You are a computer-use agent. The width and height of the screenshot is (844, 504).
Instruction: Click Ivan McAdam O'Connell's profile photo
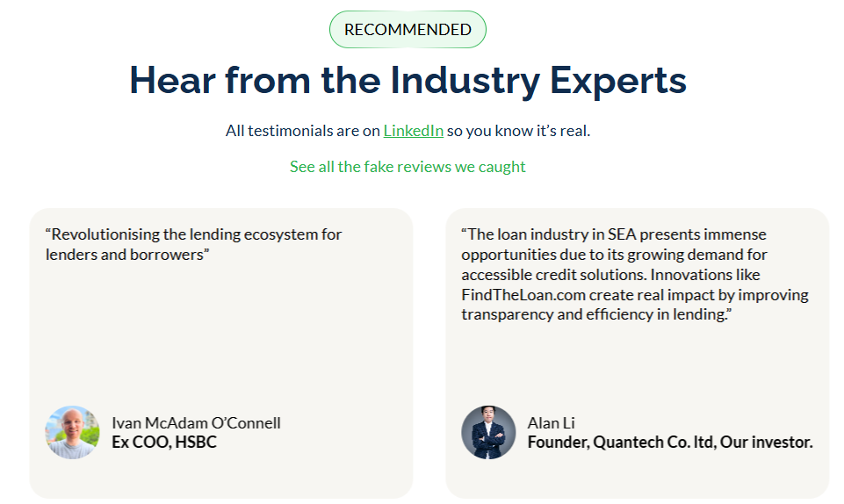72,432
